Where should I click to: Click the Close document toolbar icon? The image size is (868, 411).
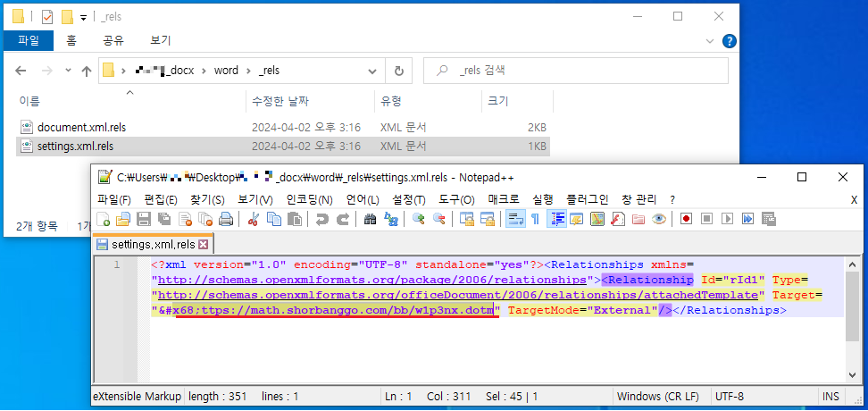[x=185, y=219]
